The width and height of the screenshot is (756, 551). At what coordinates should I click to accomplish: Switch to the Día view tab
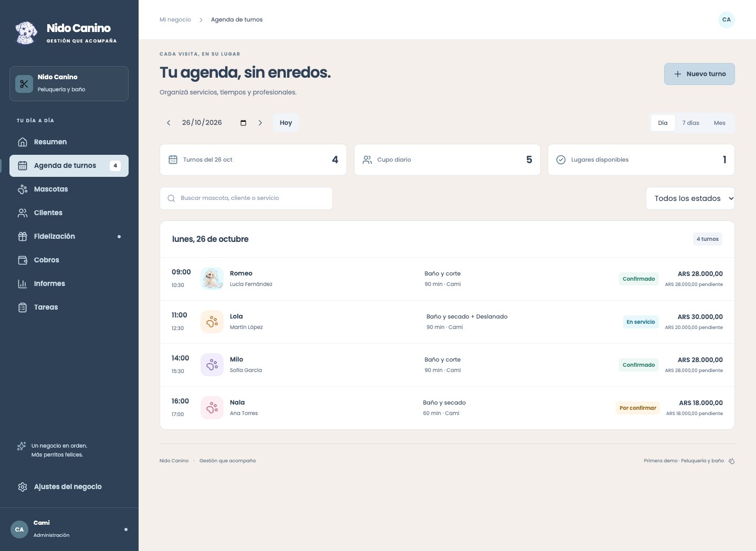pos(663,123)
